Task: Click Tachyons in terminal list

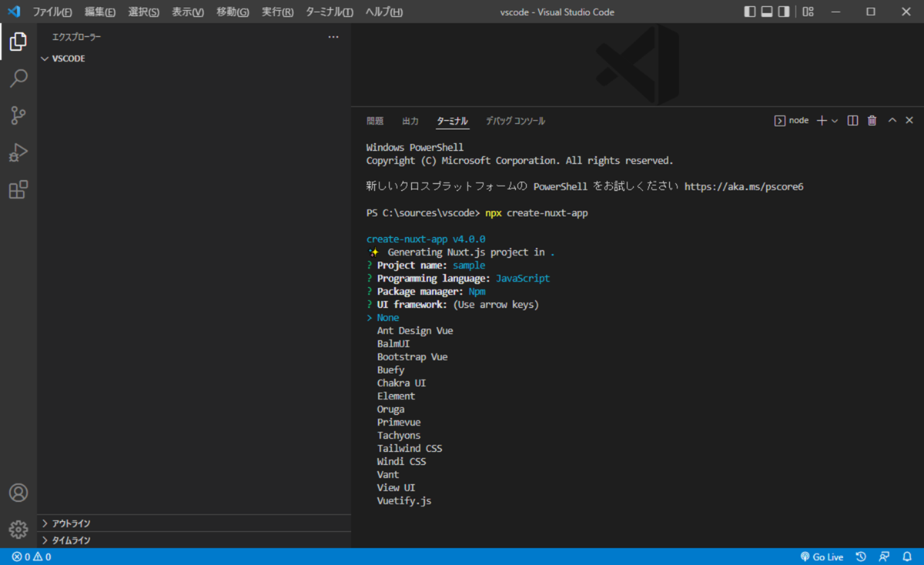Action: (399, 435)
